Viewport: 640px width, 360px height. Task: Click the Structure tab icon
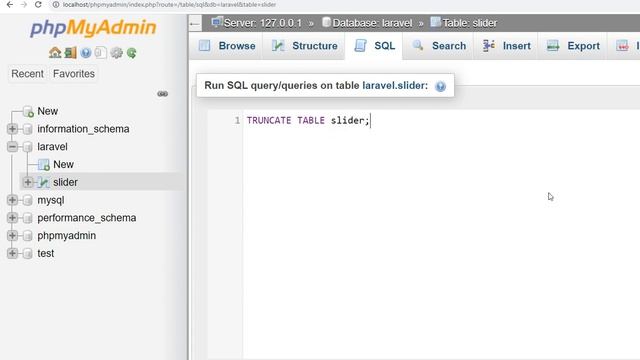278,46
